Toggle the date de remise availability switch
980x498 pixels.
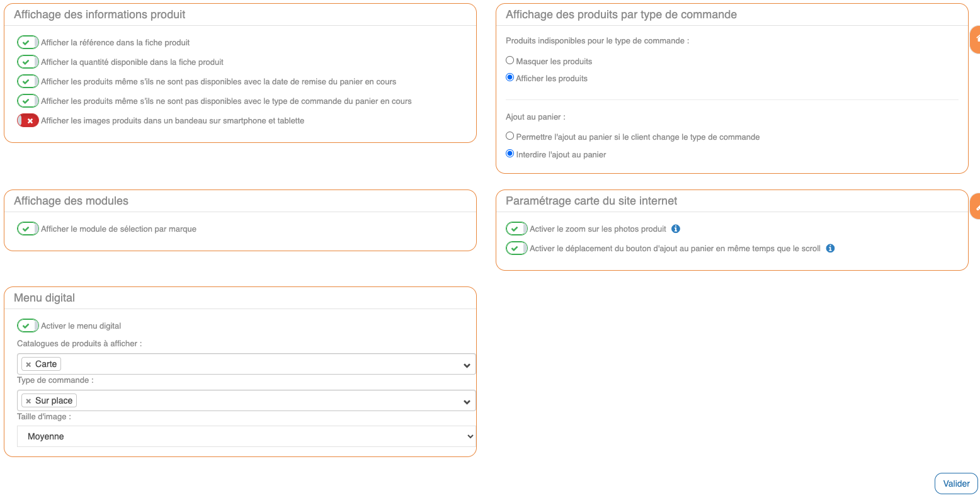point(28,82)
